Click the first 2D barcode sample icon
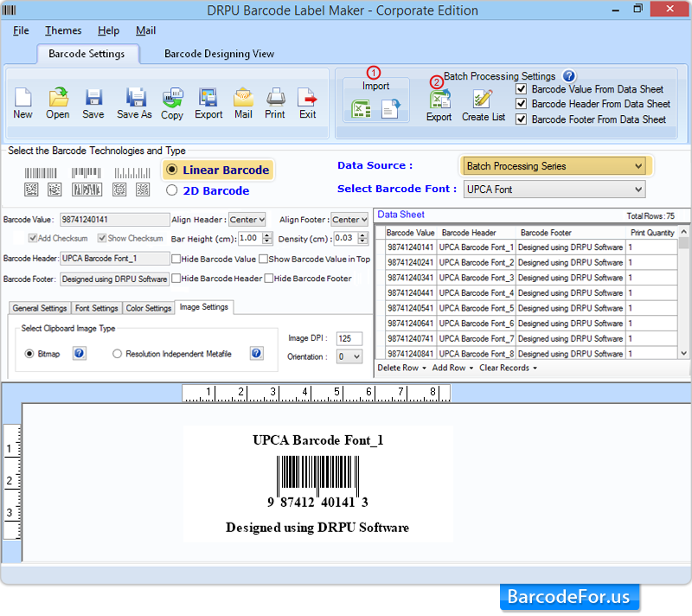The width and height of the screenshot is (692, 616). coord(31,189)
